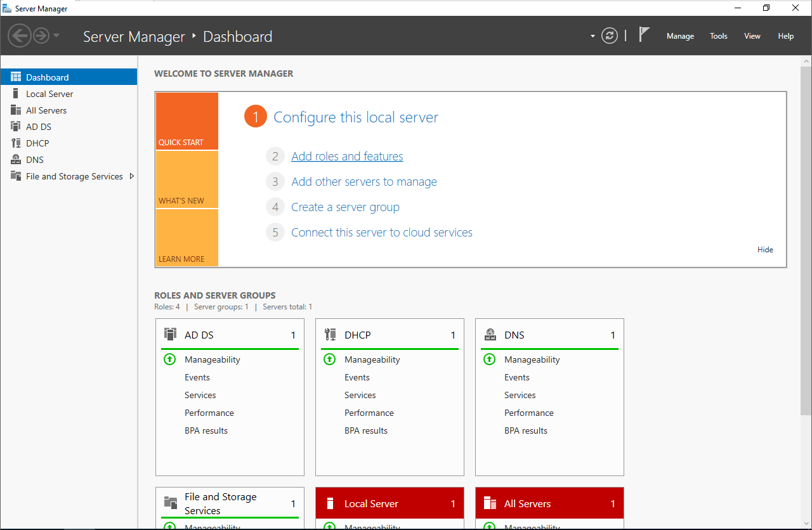The height and width of the screenshot is (530, 812).
Task: Click DNS Manageability green status icon
Action: pos(489,359)
